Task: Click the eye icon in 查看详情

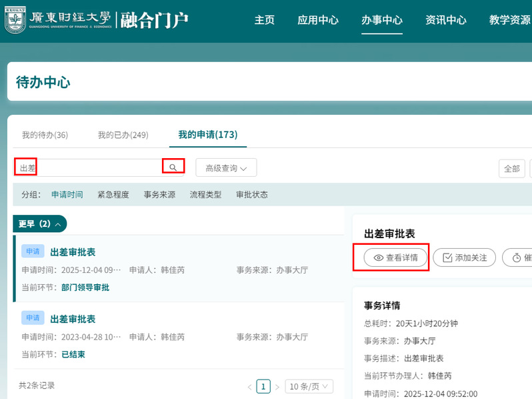Action: click(378, 258)
